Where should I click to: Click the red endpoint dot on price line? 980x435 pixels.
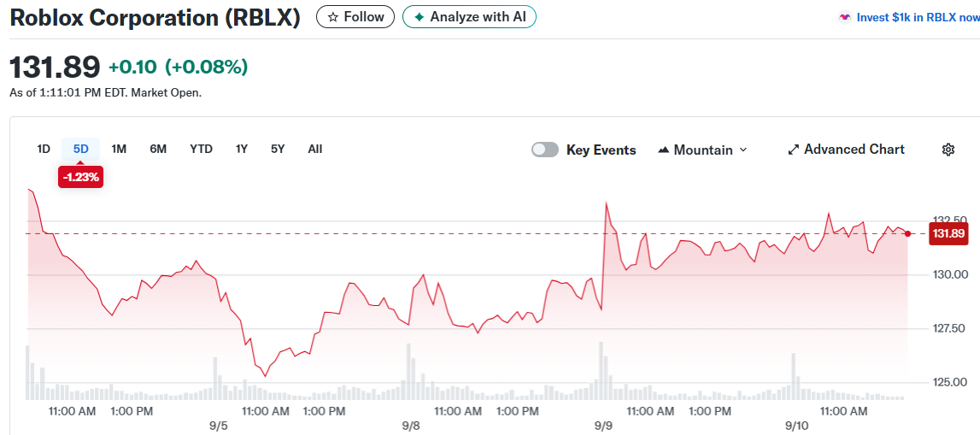pyautogui.click(x=907, y=234)
